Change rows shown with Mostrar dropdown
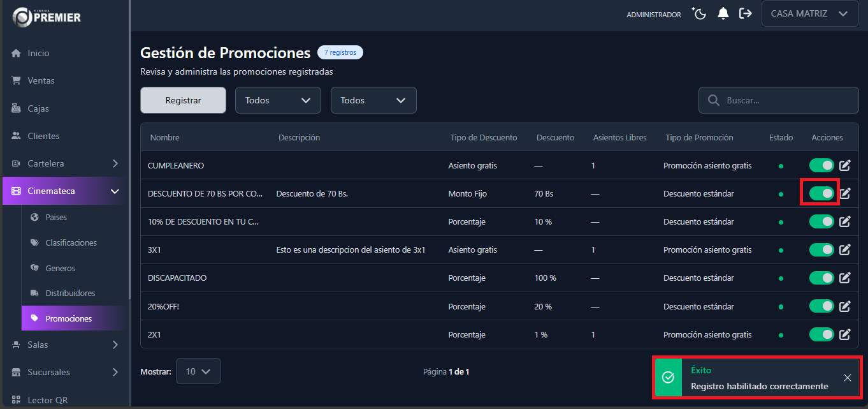 pyautogui.click(x=198, y=371)
